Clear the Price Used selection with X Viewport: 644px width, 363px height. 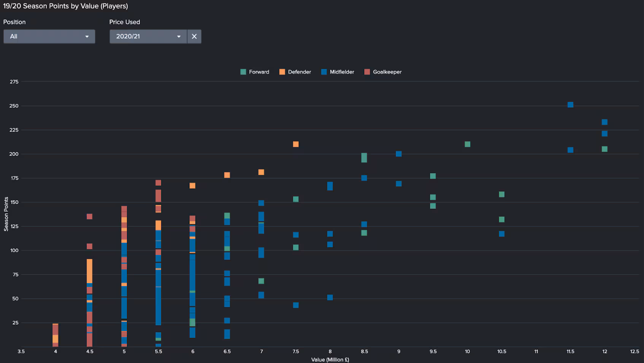pyautogui.click(x=194, y=37)
